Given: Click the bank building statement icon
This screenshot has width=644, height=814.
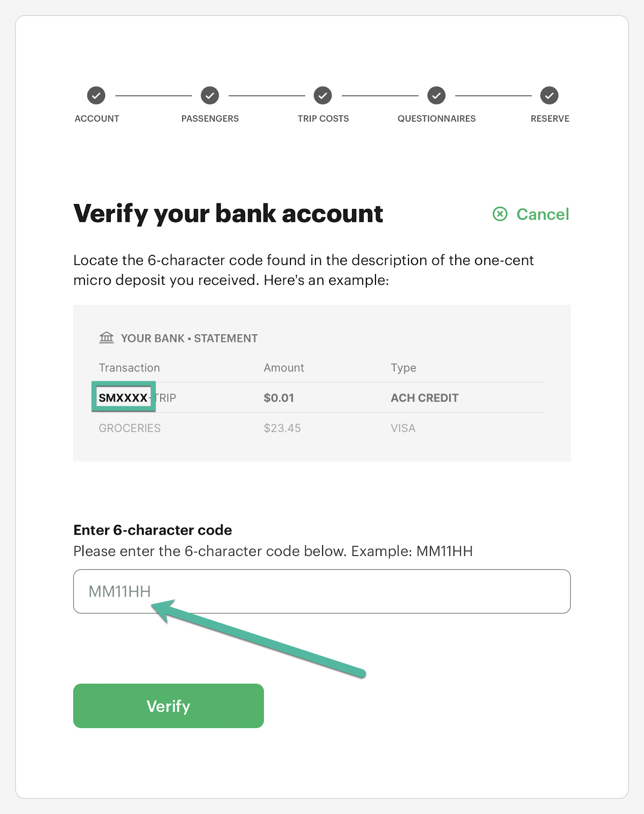Looking at the screenshot, I should point(106,338).
